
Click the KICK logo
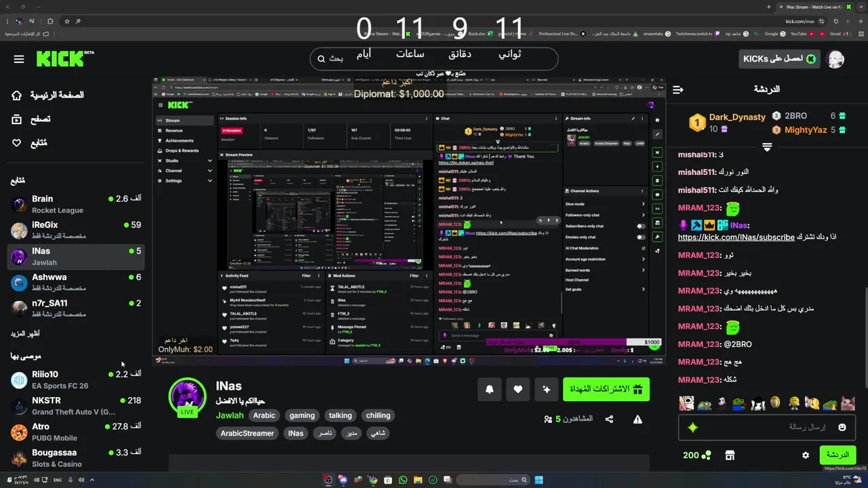pos(65,59)
